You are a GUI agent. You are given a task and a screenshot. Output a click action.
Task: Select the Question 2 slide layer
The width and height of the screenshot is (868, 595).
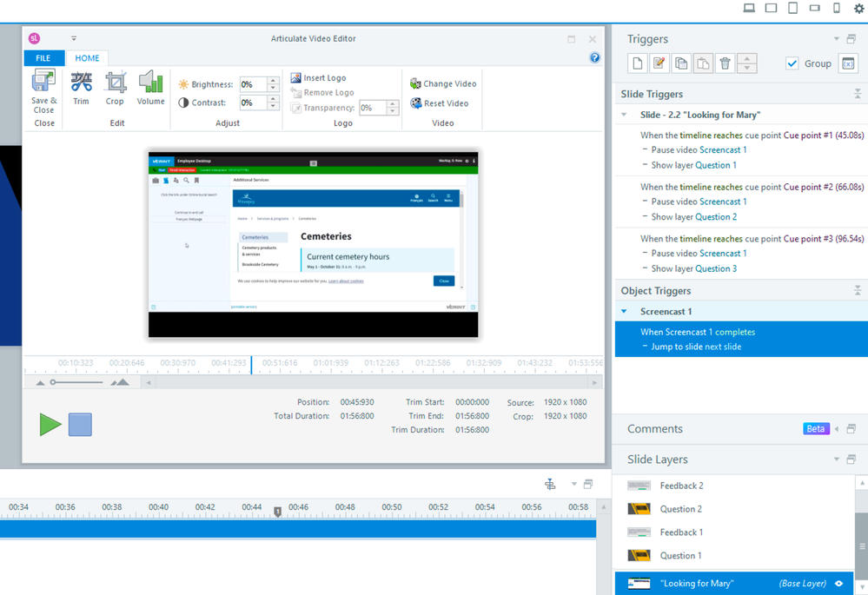pyautogui.click(x=735, y=509)
